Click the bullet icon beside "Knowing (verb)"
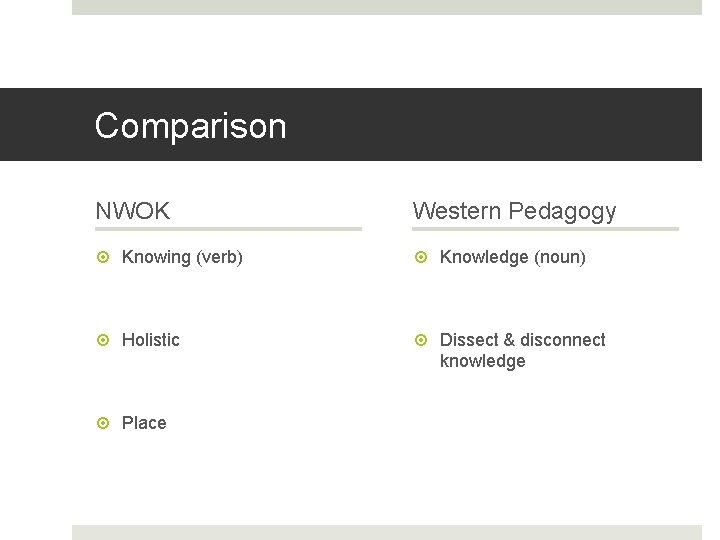This screenshot has height=540, width=720. point(102,258)
